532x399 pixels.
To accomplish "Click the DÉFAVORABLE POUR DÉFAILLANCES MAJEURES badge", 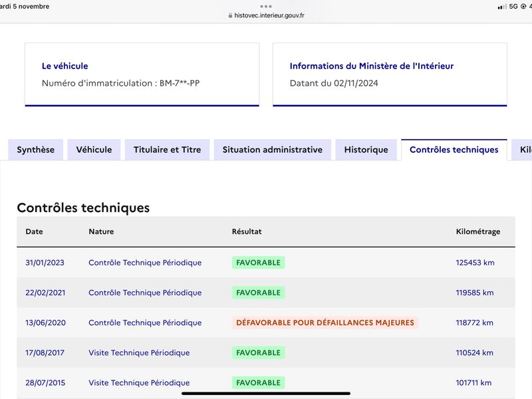I will tap(325, 323).
